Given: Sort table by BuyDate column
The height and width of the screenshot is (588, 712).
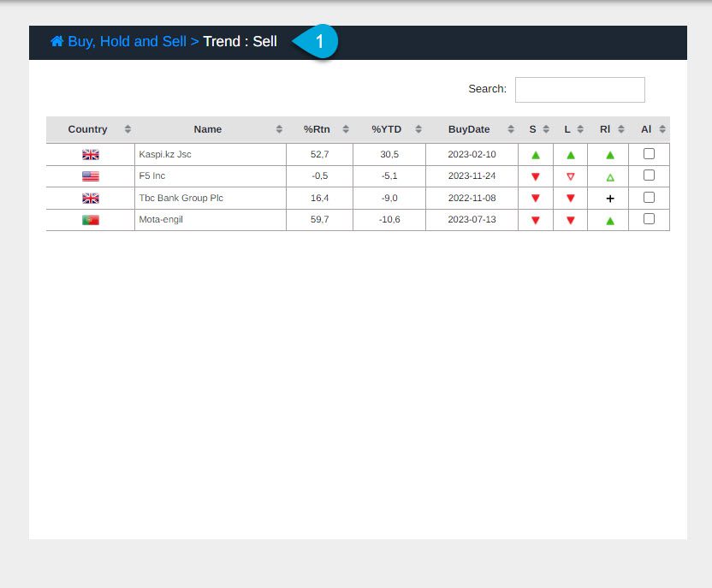Looking at the screenshot, I should [x=469, y=129].
